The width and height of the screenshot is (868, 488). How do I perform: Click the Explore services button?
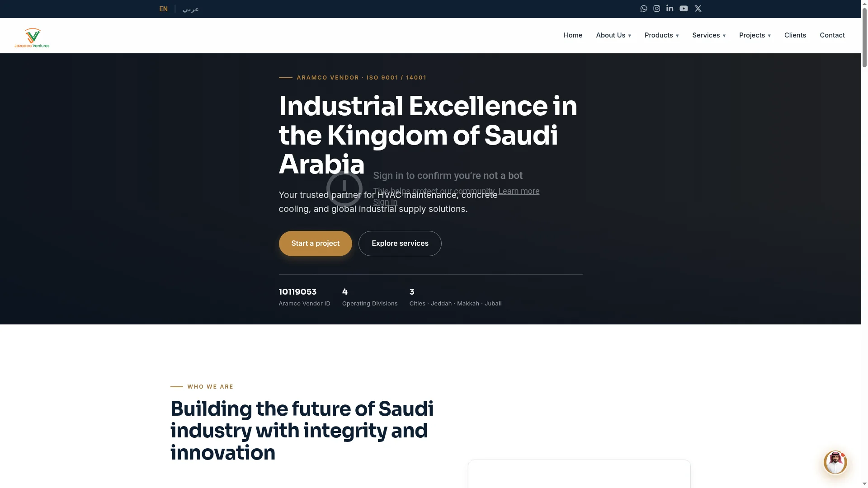[x=400, y=244]
